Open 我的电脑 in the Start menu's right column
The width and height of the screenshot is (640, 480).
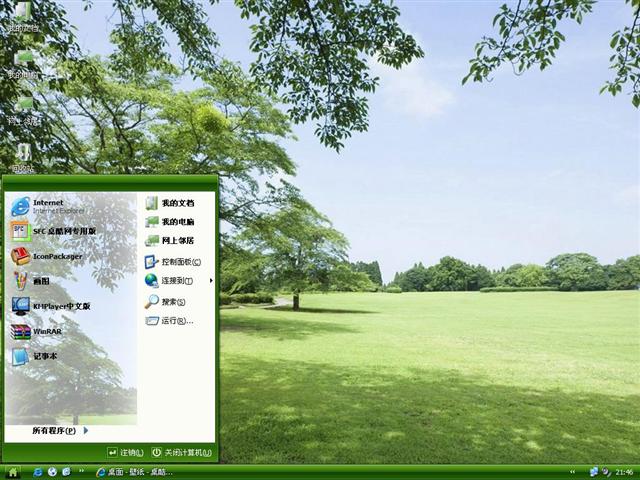[x=170, y=222]
